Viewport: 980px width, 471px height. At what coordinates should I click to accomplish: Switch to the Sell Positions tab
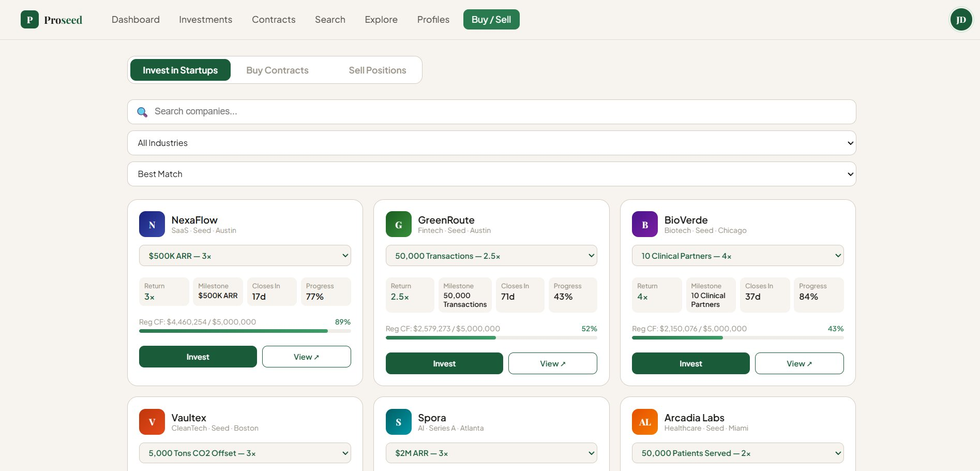click(378, 70)
